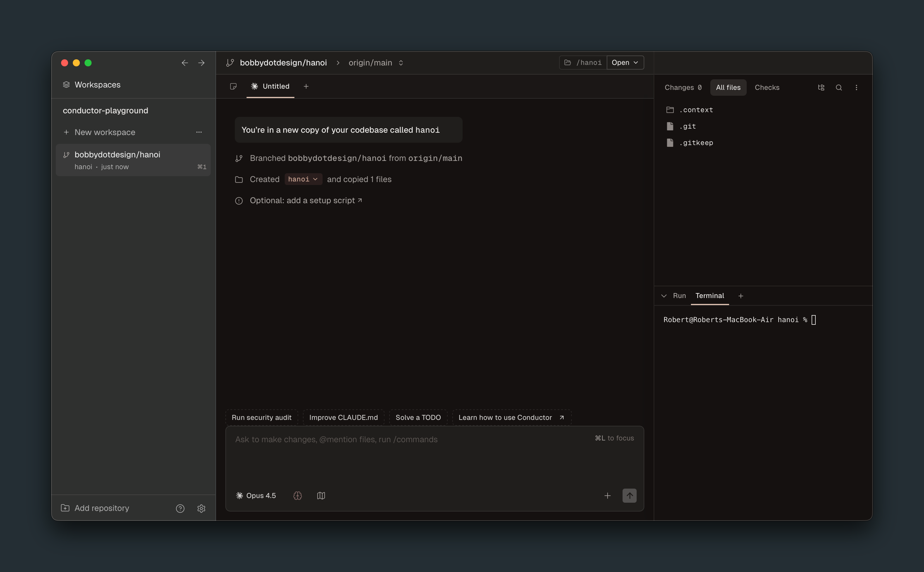924x572 pixels.
Task: Click the add attachment plus icon
Action: tap(607, 496)
